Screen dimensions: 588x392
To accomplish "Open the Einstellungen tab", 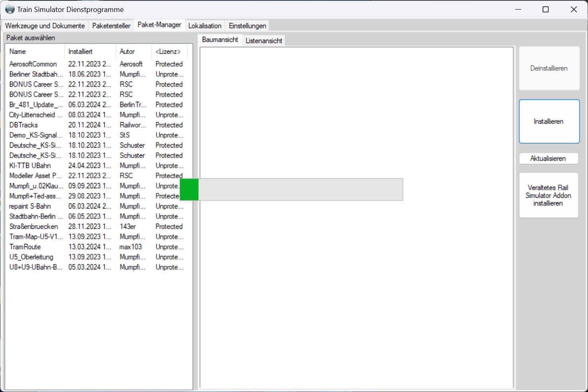I will tap(247, 26).
